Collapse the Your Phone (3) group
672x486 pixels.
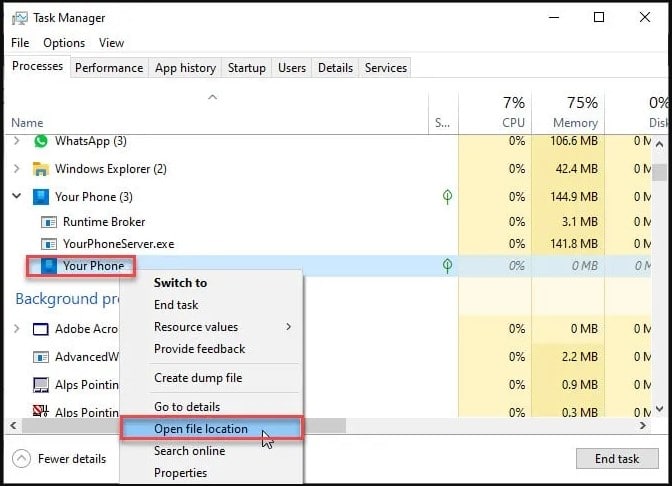pyautogui.click(x=17, y=196)
